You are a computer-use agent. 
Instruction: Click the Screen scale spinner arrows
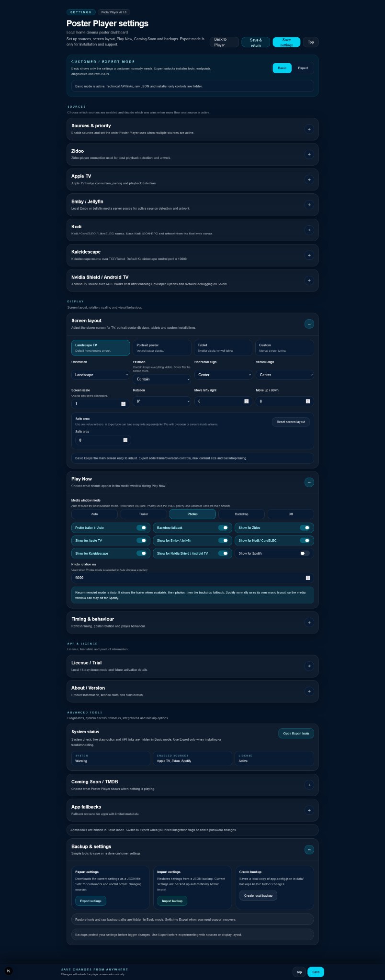point(124,404)
